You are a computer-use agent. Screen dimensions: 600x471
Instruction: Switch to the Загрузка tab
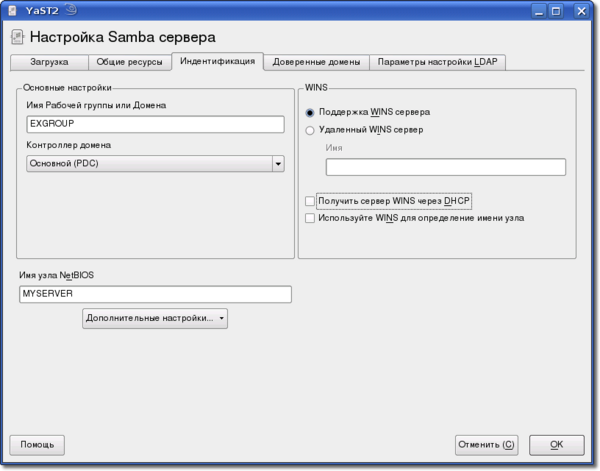coord(49,62)
